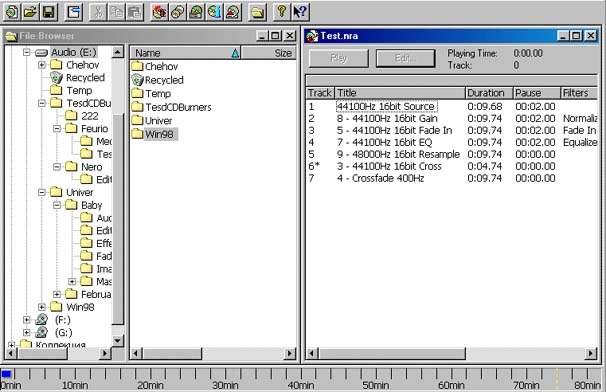Open an existing compilation file
The height and width of the screenshot is (392, 606).
coord(30,12)
